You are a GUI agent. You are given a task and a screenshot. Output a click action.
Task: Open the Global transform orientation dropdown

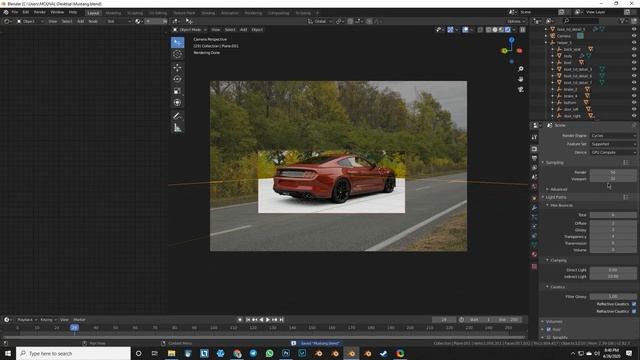320,21
